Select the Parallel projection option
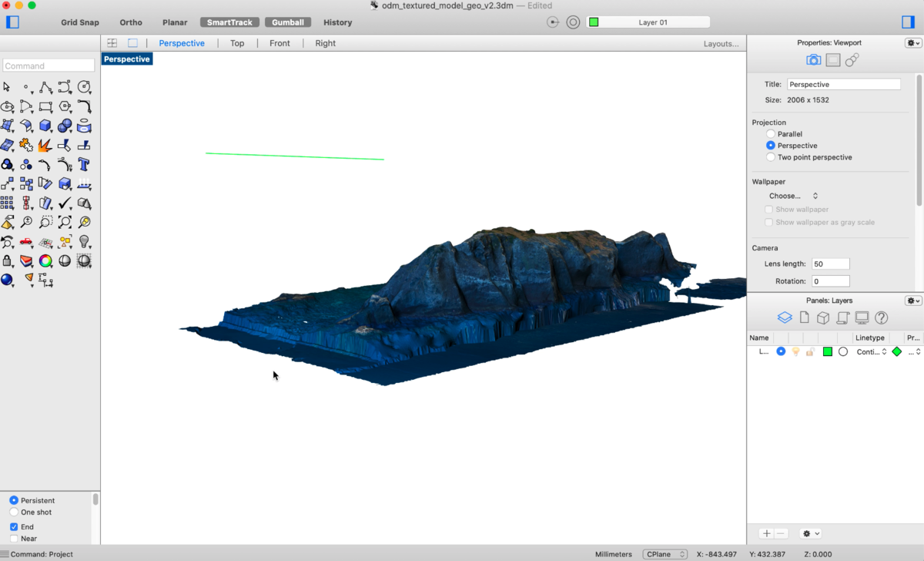924x561 pixels. pyautogui.click(x=770, y=134)
